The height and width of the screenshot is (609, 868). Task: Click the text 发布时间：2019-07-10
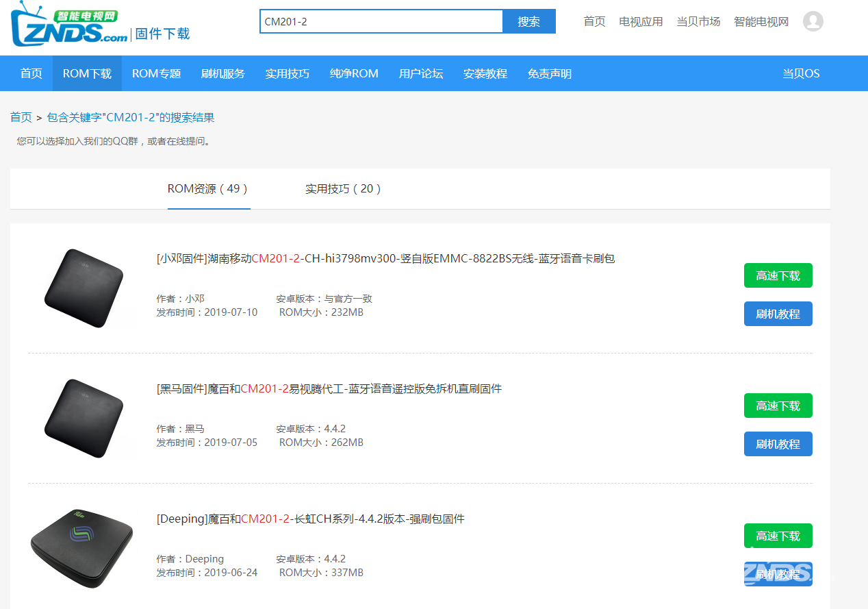[x=207, y=312]
